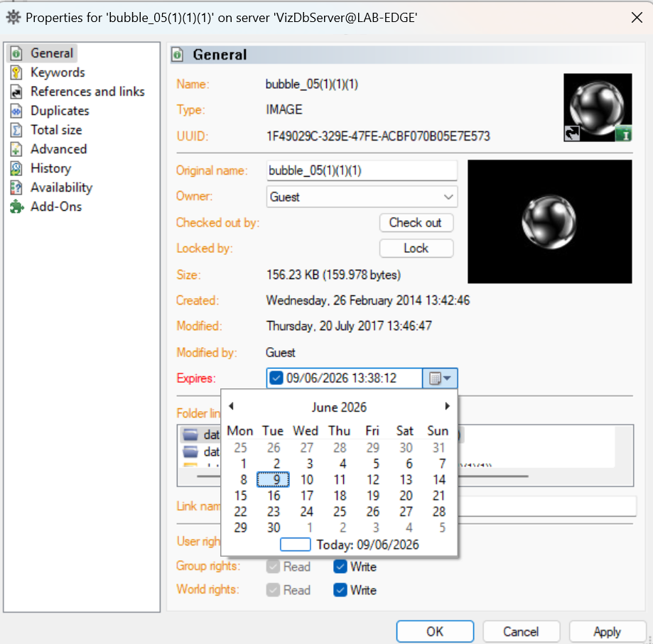Open References and links page
The height and width of the screenshot is (644, 653).
coord(87,92)
